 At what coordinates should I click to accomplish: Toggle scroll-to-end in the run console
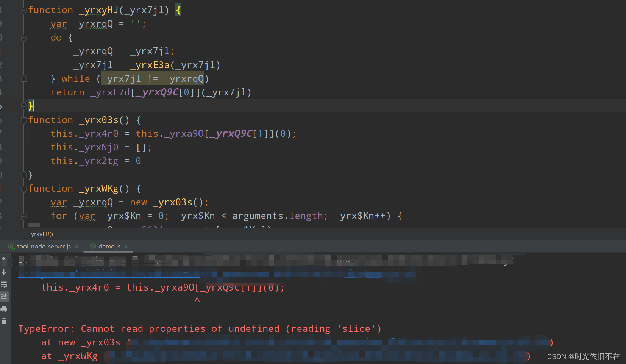pos(4,296)
